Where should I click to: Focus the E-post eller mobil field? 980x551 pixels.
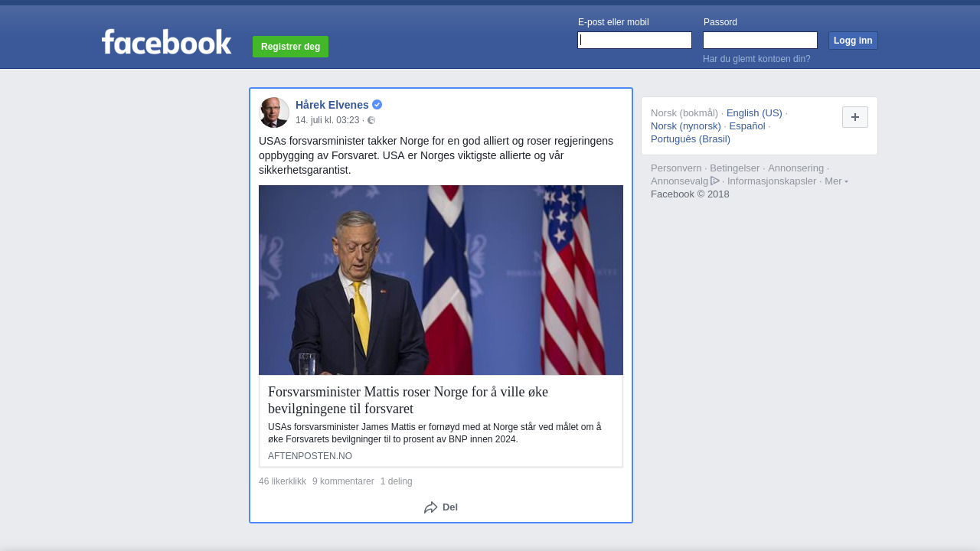coord(635,41)
